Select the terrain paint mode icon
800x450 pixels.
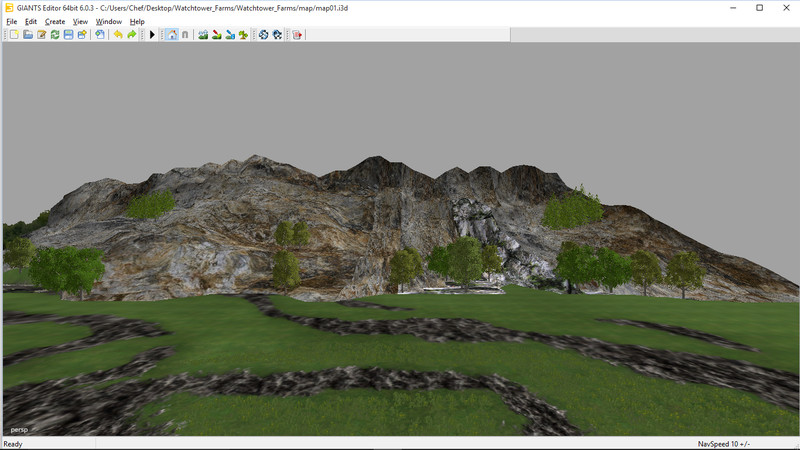217,35
